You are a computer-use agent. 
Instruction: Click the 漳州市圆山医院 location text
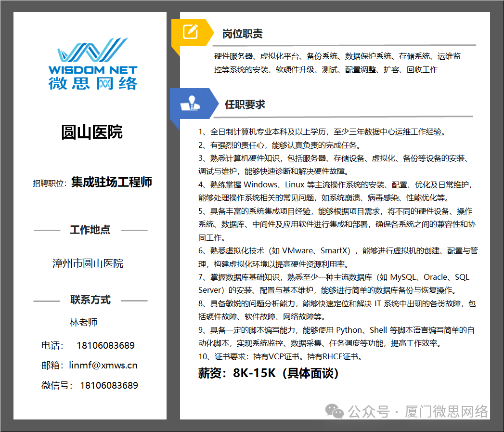click(x=89, y=263)
